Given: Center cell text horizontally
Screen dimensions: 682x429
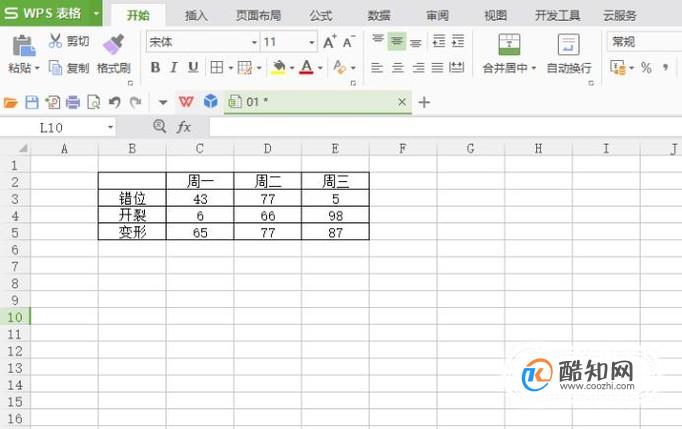Looking at the screenshot, I should (398, 67).
